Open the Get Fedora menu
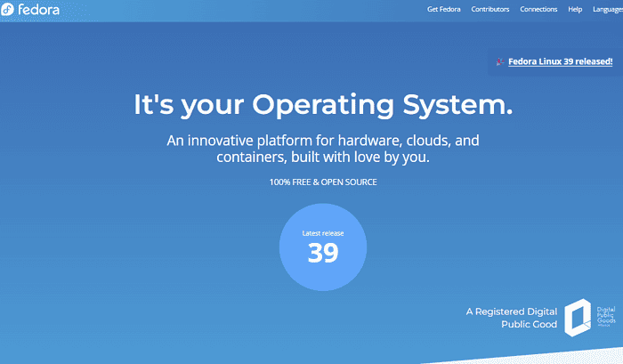 point(443,10)
